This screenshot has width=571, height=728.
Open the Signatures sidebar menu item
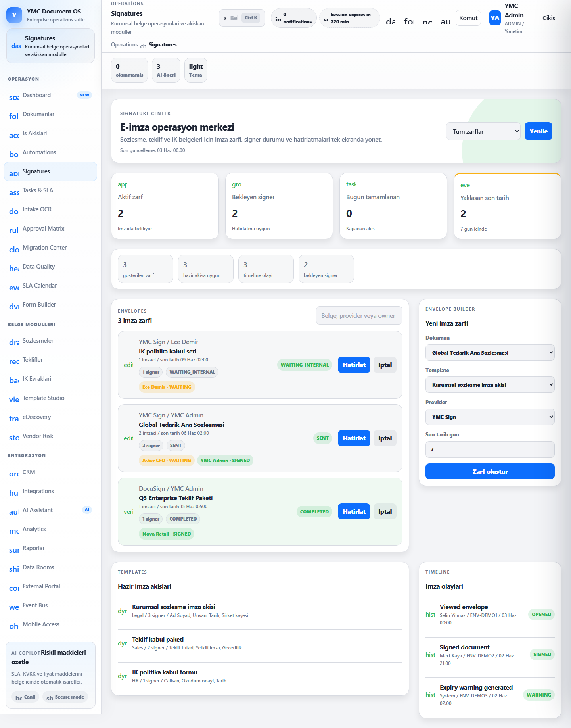tap(50, 171)
